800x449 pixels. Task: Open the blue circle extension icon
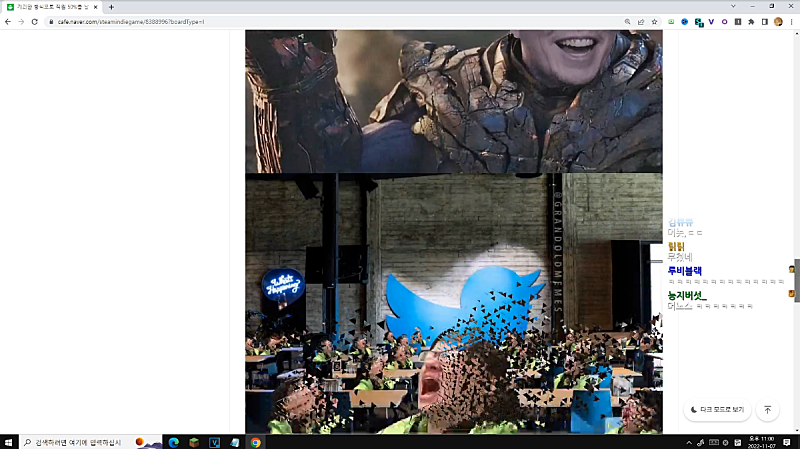click(685, 22)
